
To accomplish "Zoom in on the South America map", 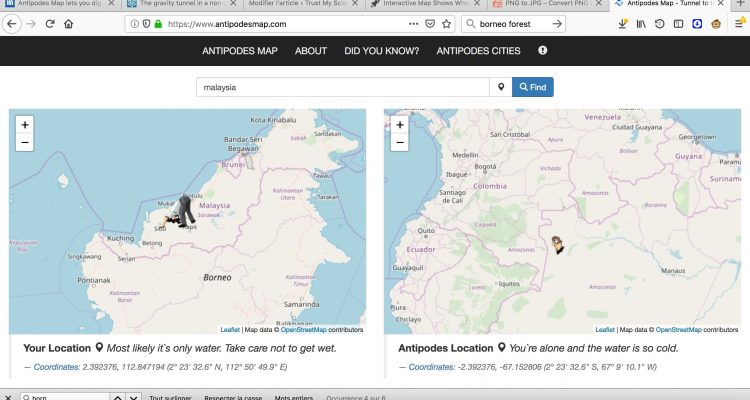I will pos(400,125).
